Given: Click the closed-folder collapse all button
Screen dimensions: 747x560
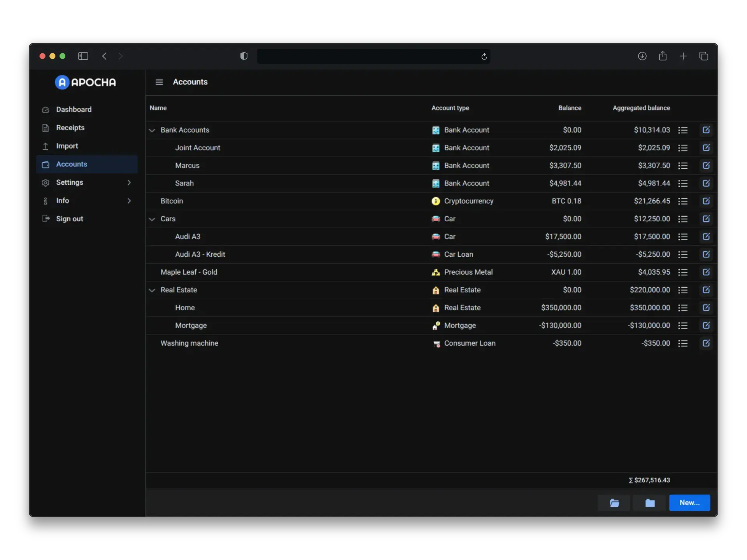Looking at the screenshot, I should 650,503.
